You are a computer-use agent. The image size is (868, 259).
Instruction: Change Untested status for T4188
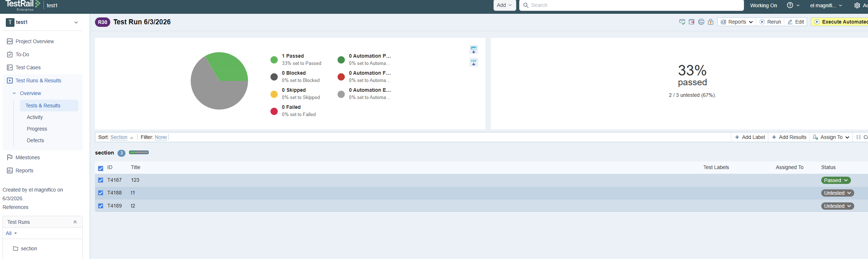pyautogui.click(x=838, y=193)
